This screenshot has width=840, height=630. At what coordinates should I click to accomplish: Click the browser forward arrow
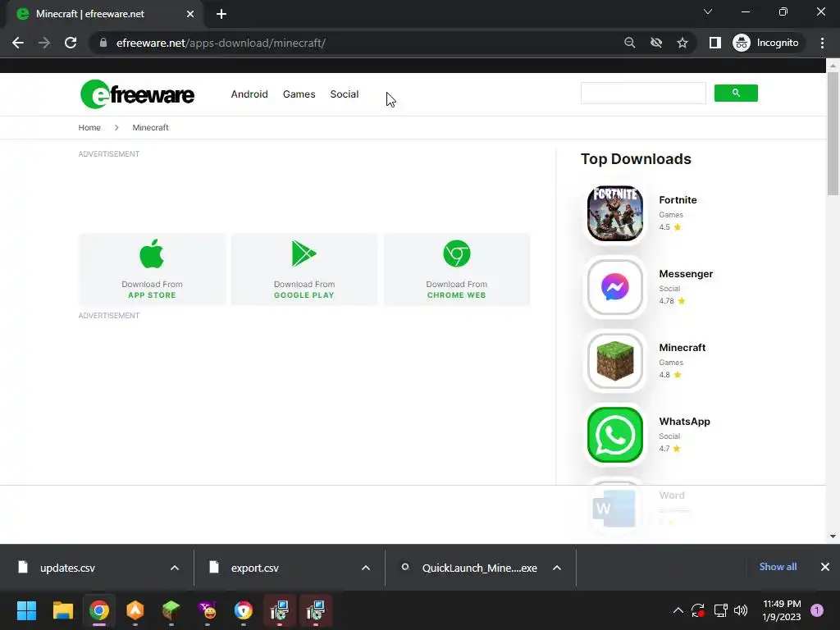pyautogui.click(x=44, y=43)
